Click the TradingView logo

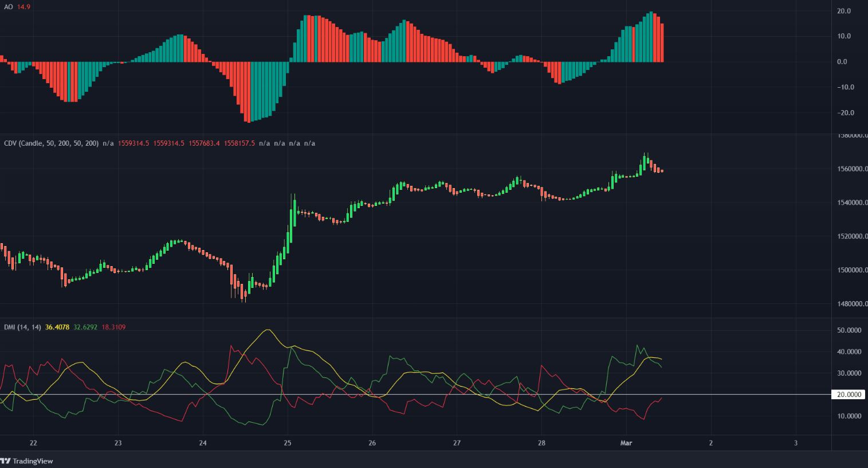(x=25, y=461)
